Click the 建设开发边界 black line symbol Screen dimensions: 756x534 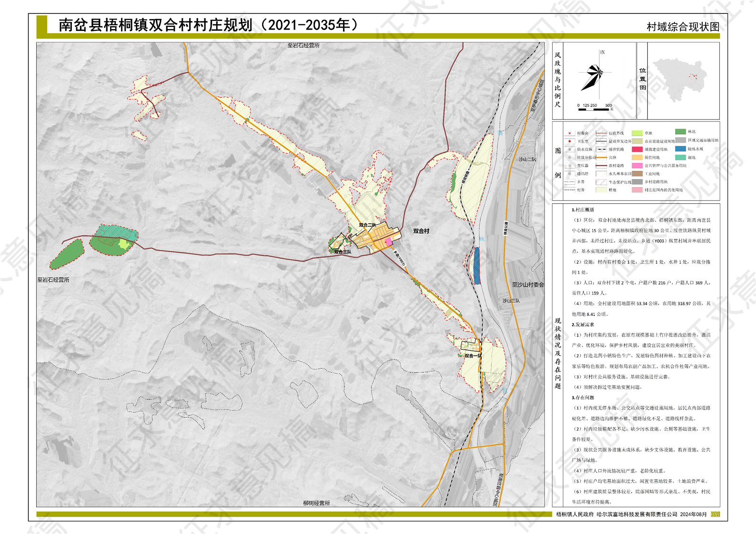(601, 141)
